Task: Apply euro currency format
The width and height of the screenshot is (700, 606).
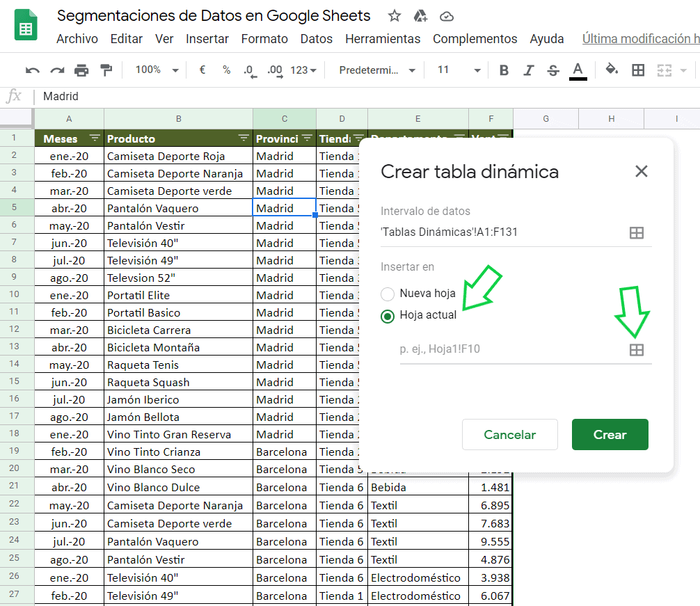Action: [202, 70]
